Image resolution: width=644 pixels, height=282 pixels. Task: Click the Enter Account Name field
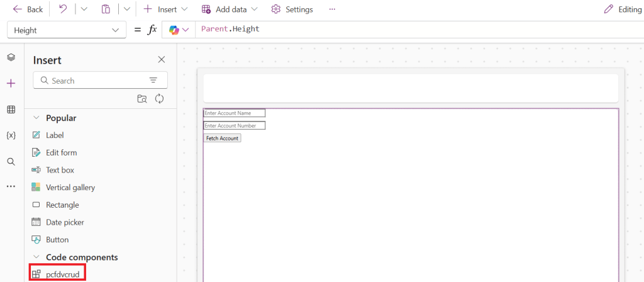tap(234, 113)
